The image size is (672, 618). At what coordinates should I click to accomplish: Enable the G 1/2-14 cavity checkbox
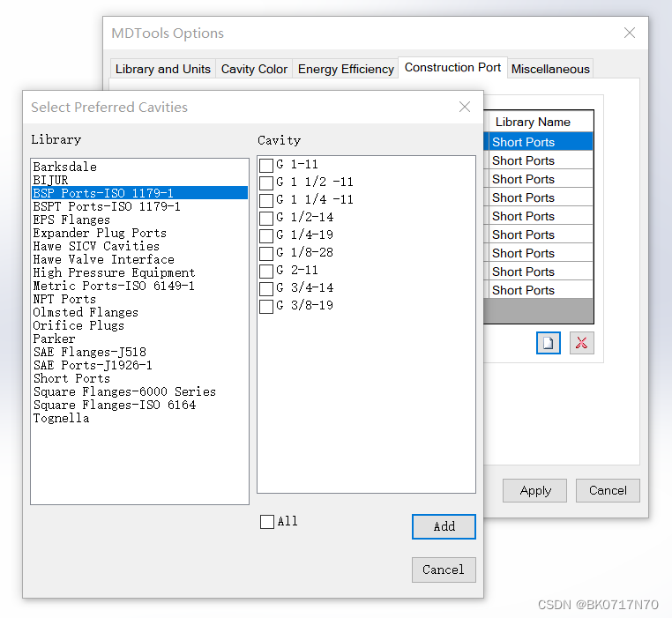[266, 218]
